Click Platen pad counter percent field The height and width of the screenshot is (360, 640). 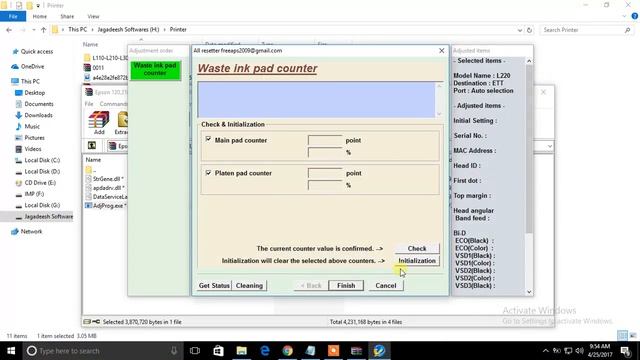(325, 185)
